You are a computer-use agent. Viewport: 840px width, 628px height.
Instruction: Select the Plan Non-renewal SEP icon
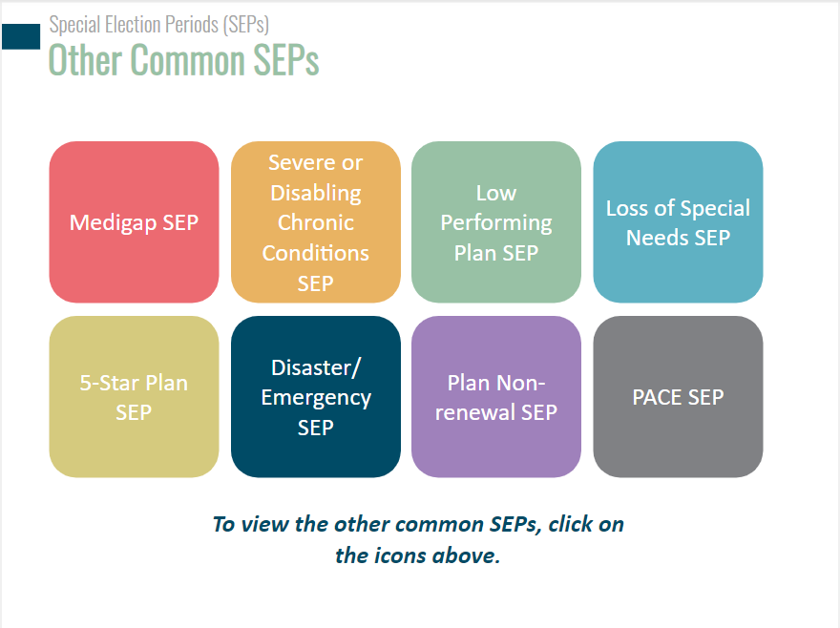pos(496,396)
